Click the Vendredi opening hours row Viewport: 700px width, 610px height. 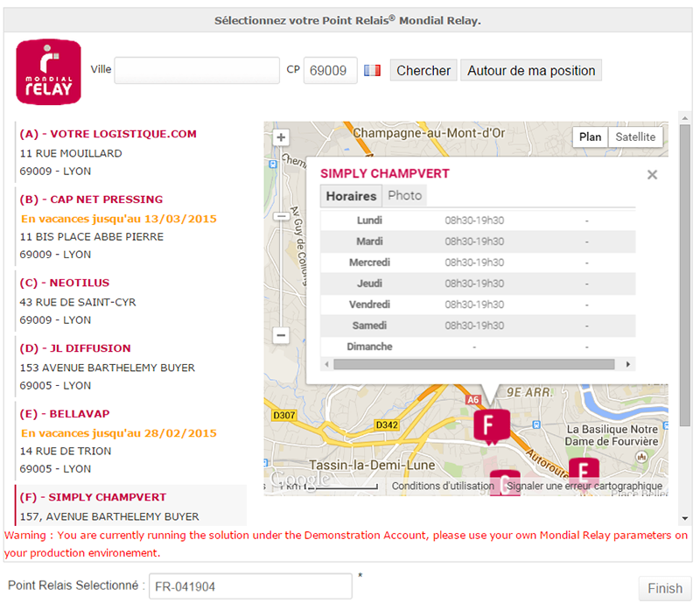click(x=478, y=305)
